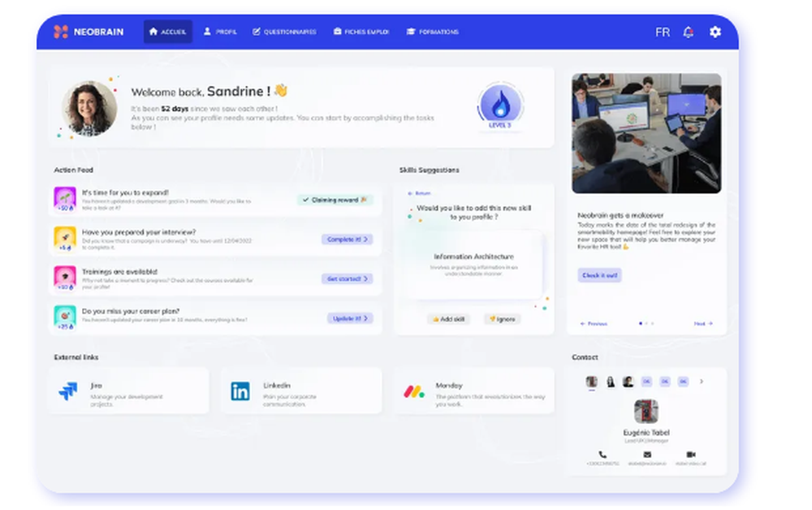Screen dimensions: 812x510
Task: Open notifications with the bell icon
Action: pyautogui.click(x=688, y=32)
